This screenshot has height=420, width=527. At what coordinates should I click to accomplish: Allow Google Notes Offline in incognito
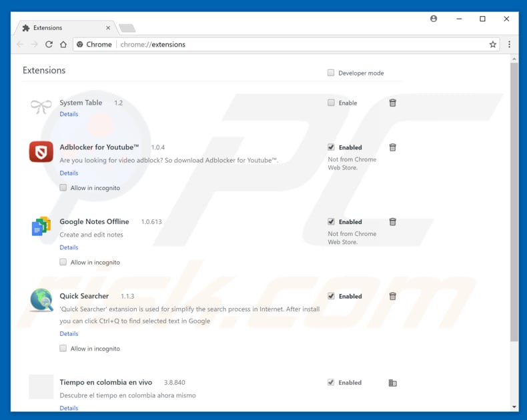coord(63,262)
